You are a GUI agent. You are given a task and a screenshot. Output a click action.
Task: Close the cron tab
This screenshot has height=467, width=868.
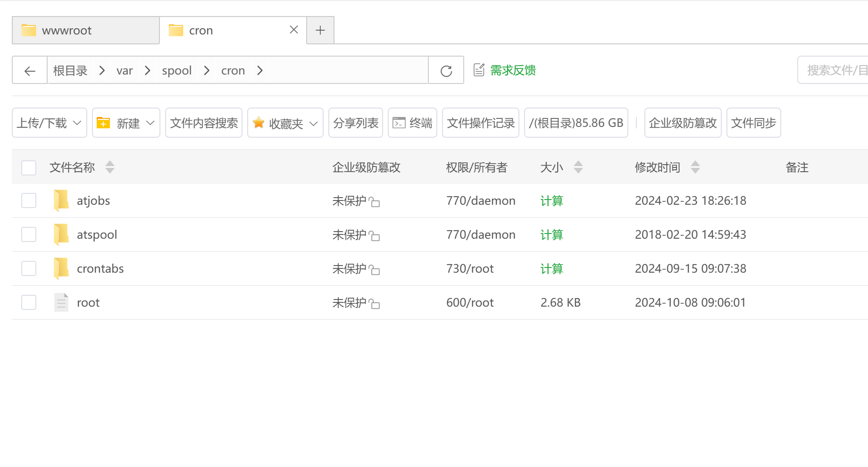pyautogui.click(x=293, y=30)
